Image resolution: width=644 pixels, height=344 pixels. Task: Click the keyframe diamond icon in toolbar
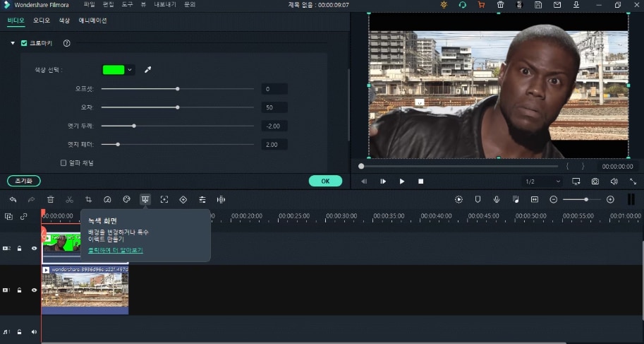pyautogui.click(x=183, y=200)
